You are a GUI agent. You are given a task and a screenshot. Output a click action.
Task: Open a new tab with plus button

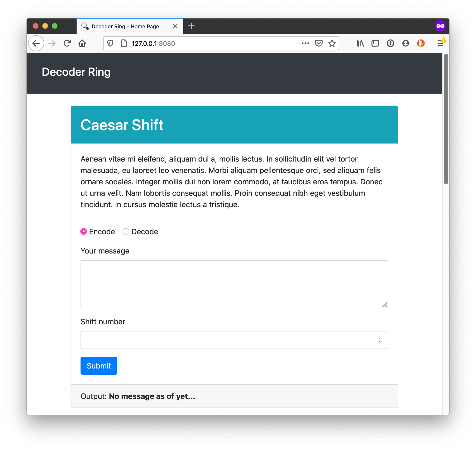point(191,26)
